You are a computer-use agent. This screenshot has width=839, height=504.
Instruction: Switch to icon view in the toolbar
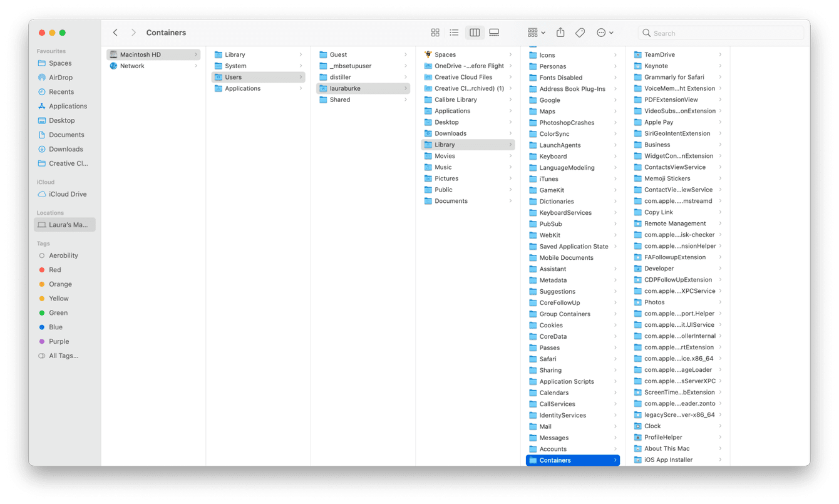pyautogui.click(x=435, y=32)
